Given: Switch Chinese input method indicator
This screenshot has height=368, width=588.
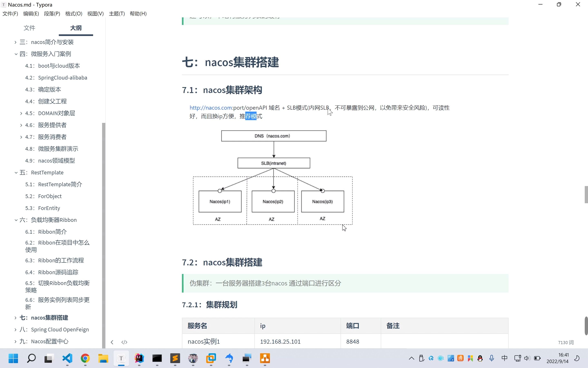Looking at the screenshot, I should tap(504, 358).
